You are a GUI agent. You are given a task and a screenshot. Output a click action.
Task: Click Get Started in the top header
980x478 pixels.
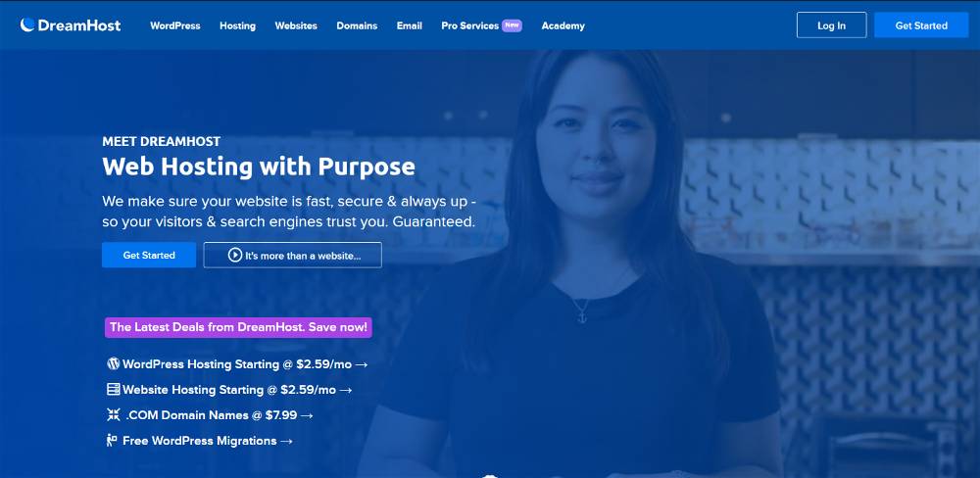pos(921,25)
